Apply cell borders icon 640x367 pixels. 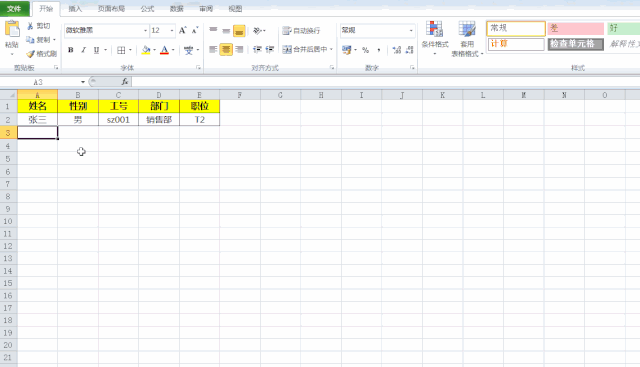(121, 50)
